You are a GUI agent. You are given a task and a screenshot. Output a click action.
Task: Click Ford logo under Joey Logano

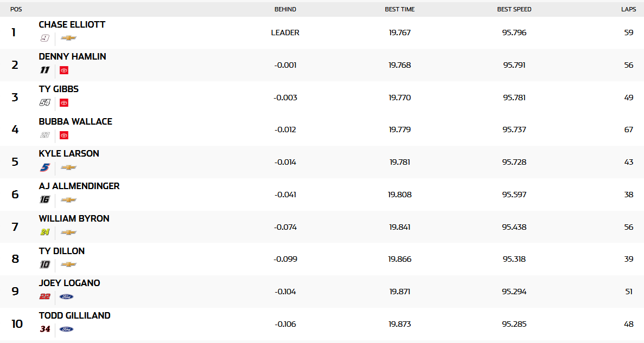66,296
